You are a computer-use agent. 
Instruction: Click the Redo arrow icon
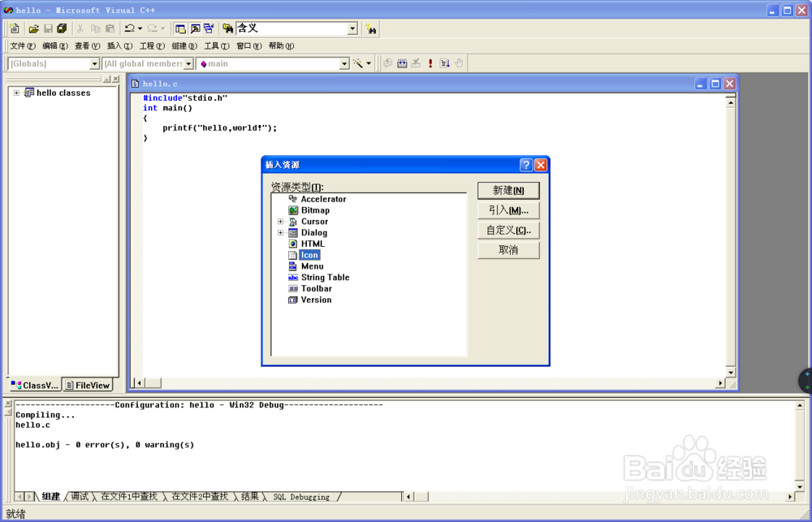[153, 28]
